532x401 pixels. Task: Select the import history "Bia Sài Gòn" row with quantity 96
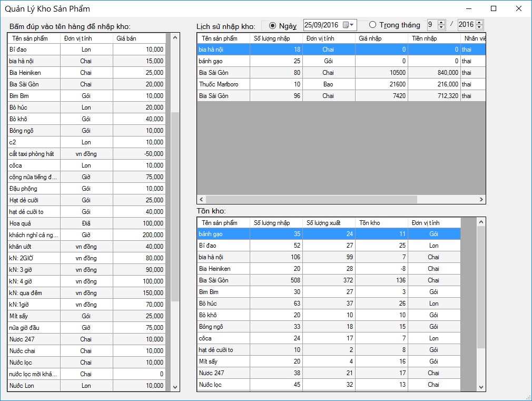(341, 96)
